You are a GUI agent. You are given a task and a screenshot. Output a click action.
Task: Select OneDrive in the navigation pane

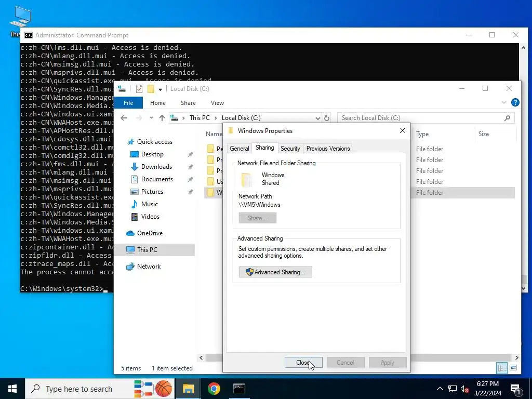[150, 233]
